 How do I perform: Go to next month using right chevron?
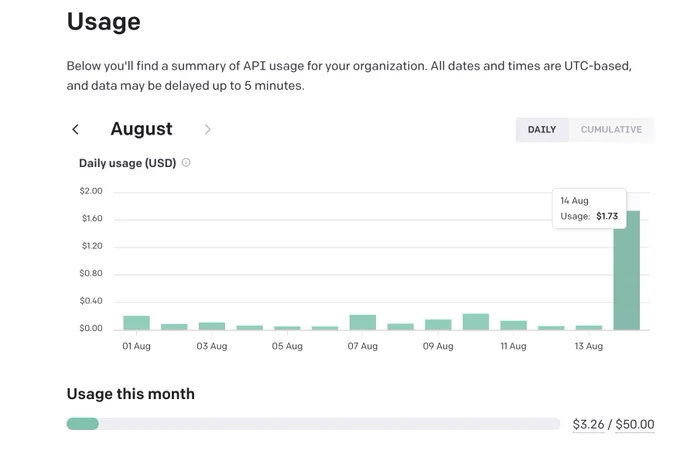point(207,129)
